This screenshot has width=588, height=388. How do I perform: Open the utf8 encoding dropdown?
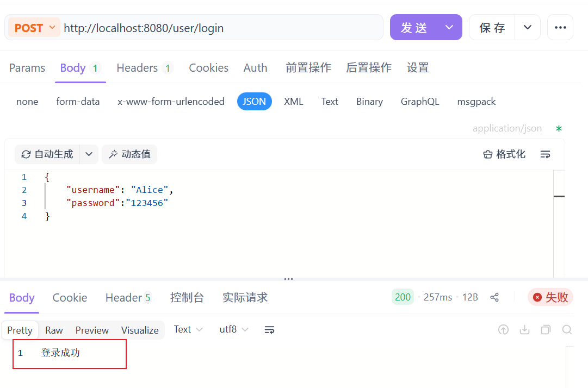click(x=234, y=329)
